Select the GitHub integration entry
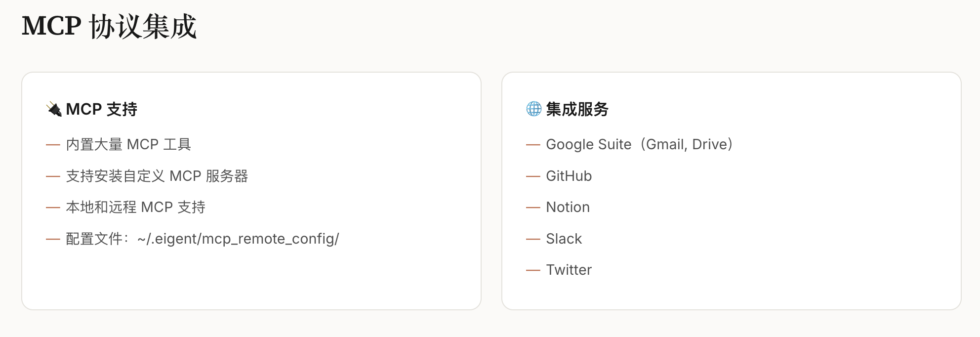The image size is (980, 337). tap(569, 176)
